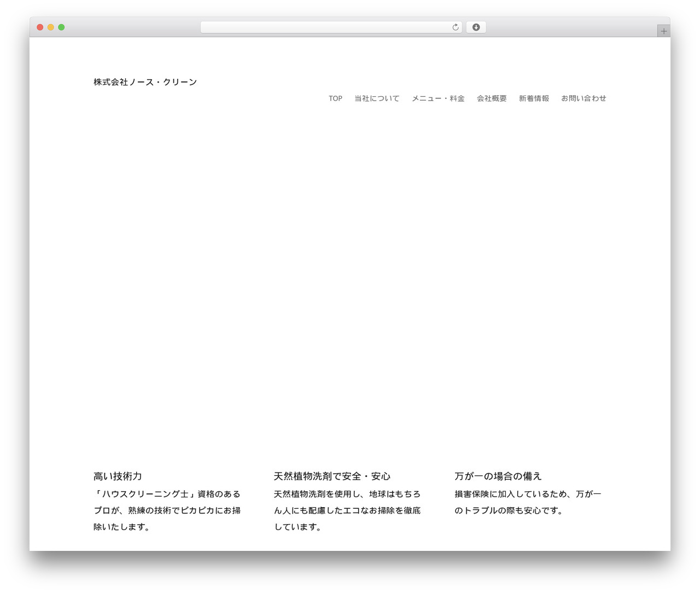
Task: Open the downloads button in the toolbar
Action: [476, 27]
